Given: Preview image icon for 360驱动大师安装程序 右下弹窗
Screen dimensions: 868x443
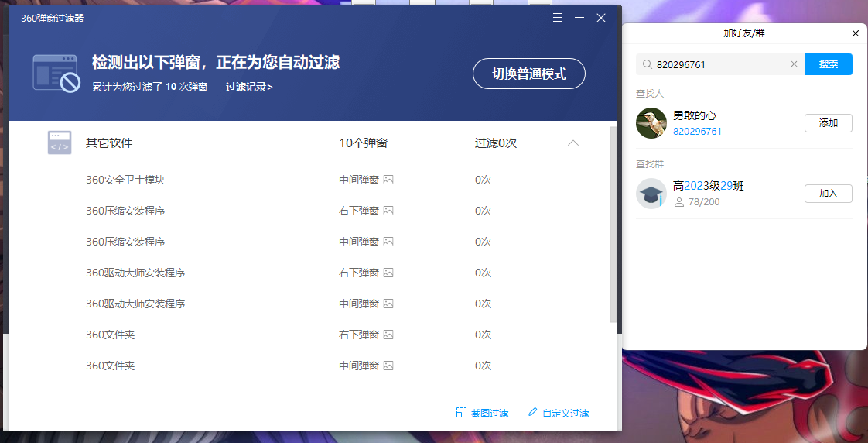Looking at the screenshot, I should (388, 273).
